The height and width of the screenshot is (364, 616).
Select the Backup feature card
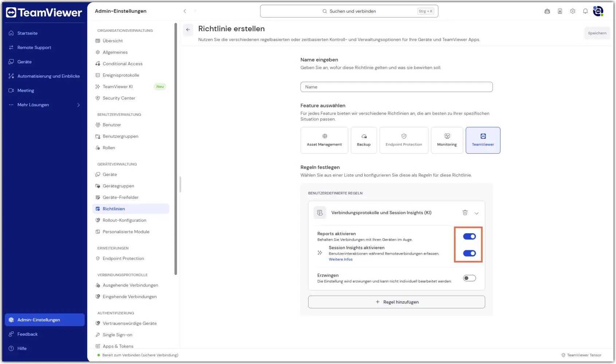[x=364, y=140]
